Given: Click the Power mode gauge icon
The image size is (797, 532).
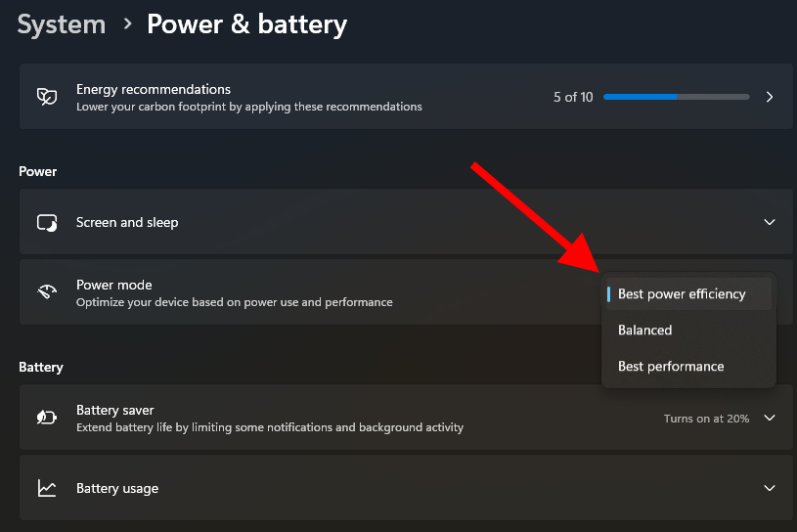Looking at the screenshot, I should 46,292.
